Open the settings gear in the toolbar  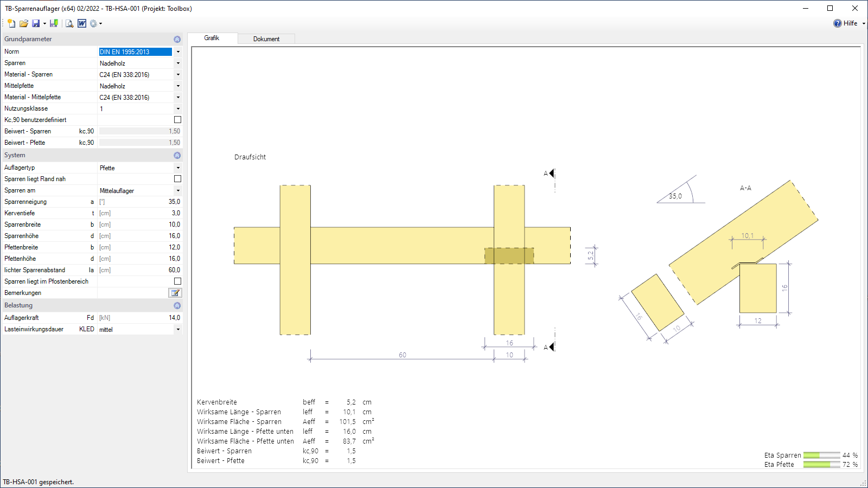tap(93, 23)
